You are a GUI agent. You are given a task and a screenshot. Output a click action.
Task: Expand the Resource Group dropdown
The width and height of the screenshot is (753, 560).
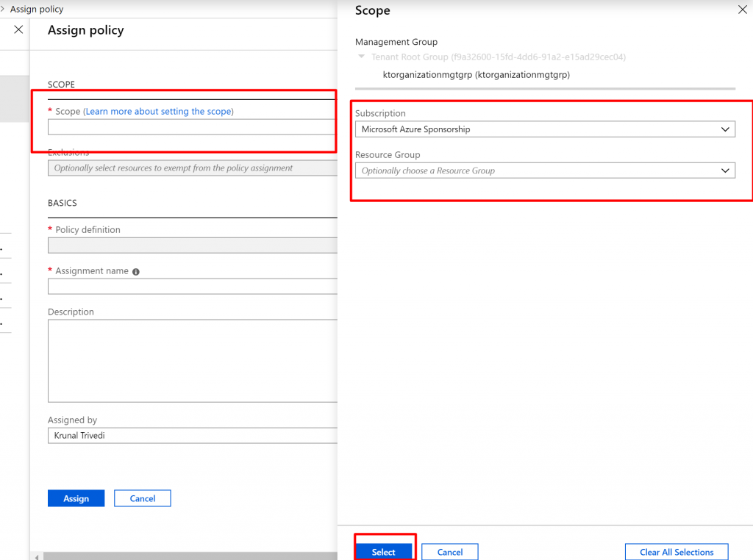click(544, 170)
